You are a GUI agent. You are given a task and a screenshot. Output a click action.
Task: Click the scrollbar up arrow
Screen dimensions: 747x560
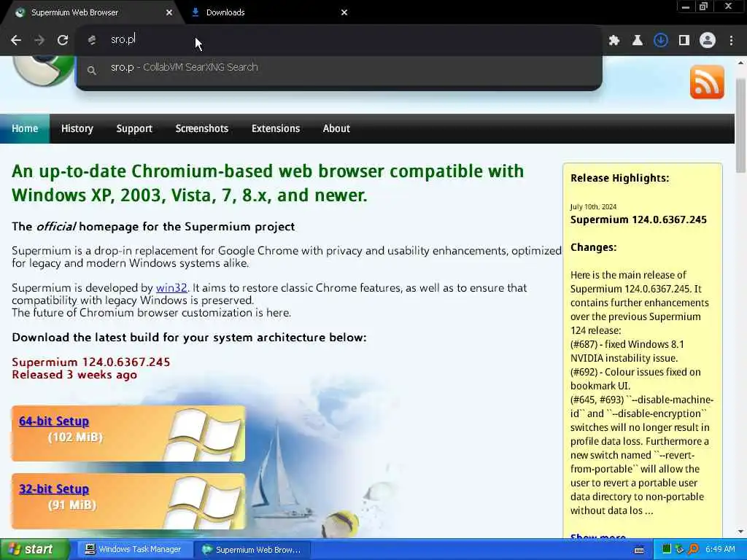click(741, 62)
